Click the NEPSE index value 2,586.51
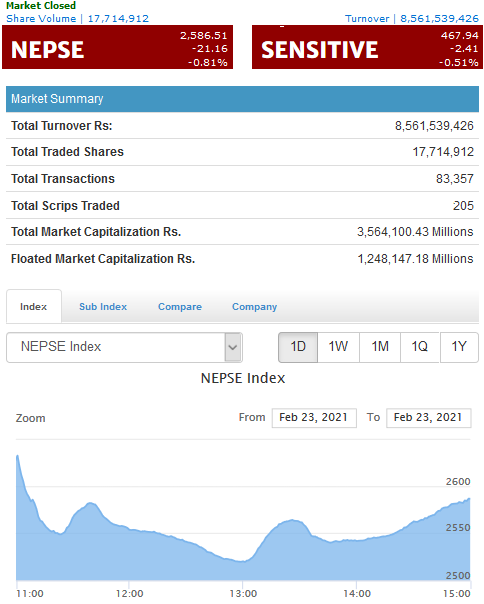 pyautogui.click(x=203, y=36)
